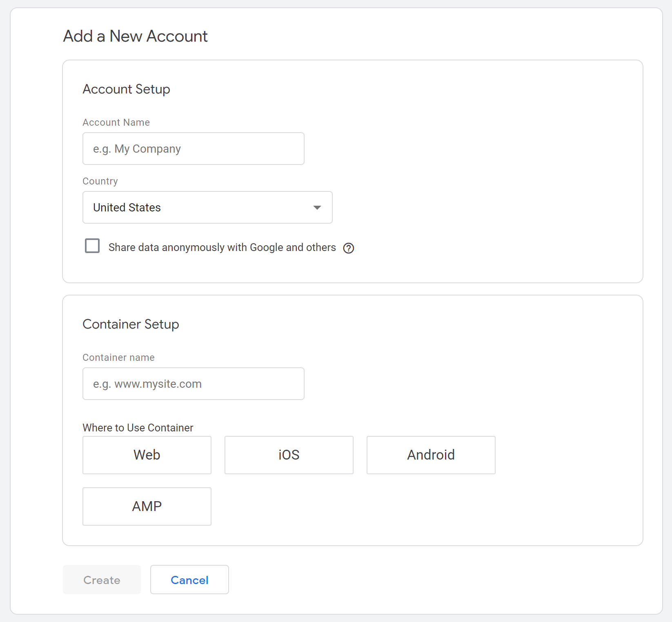This screenshot has width=672, height=622.
Task: Select Web as the container platform
Action: [147, 455]
